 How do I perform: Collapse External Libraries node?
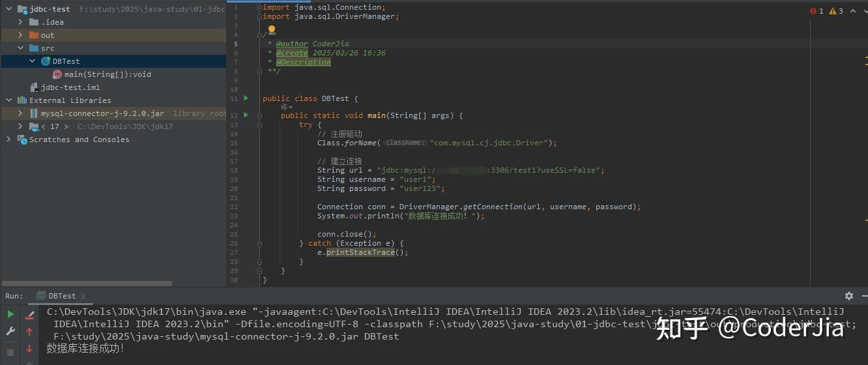click(8, 100)
